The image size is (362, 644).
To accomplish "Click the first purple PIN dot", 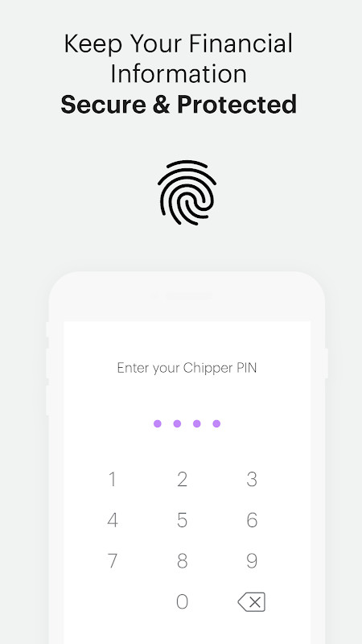I will click(158, 423).
